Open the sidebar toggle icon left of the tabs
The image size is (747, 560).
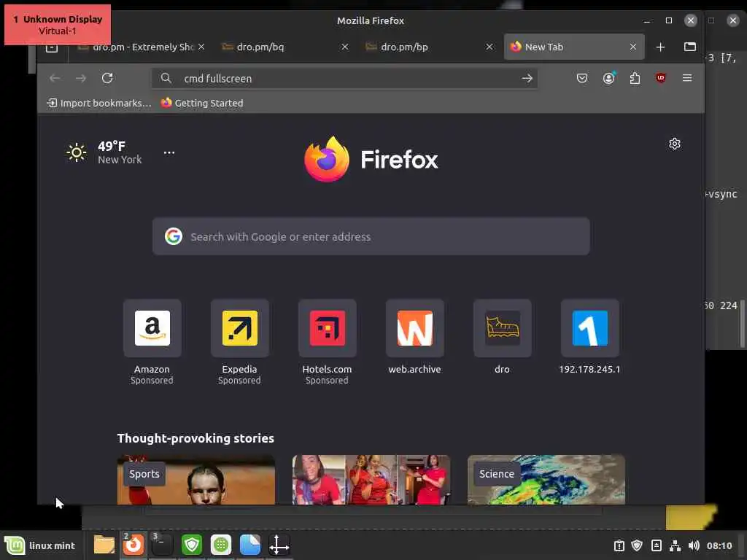tap(52, 47)
